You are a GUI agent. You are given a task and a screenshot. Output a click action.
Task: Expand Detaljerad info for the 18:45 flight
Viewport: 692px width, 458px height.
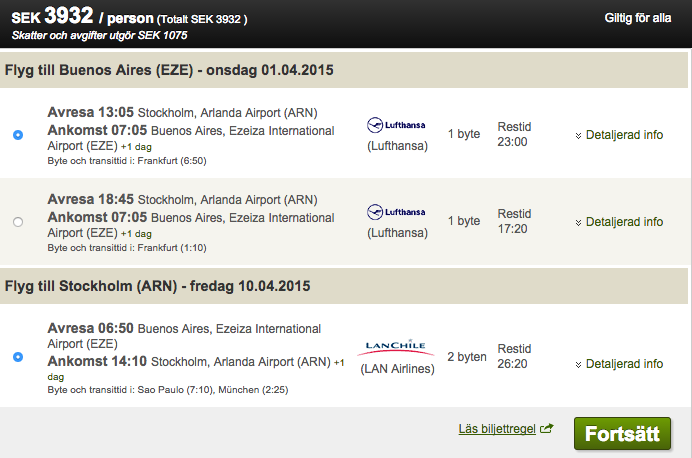(x=619, y=222)
